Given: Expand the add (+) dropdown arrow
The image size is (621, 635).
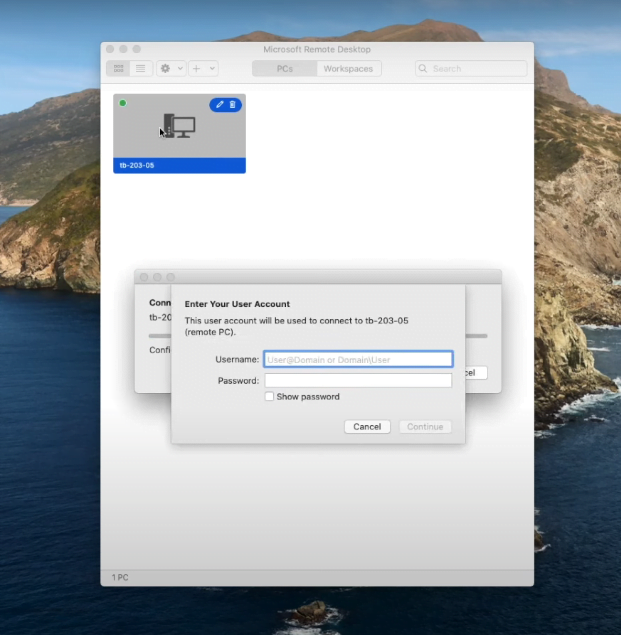Looking at the screenshot, I should point(212,69).
